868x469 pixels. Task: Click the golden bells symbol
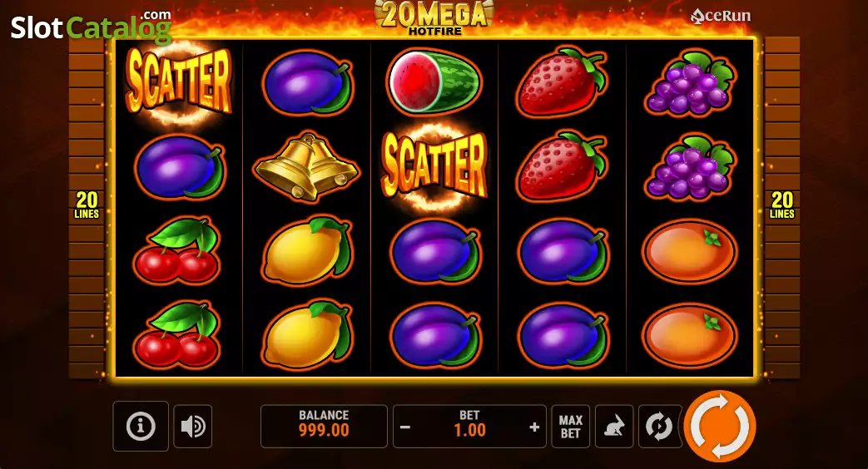point(306,166)
